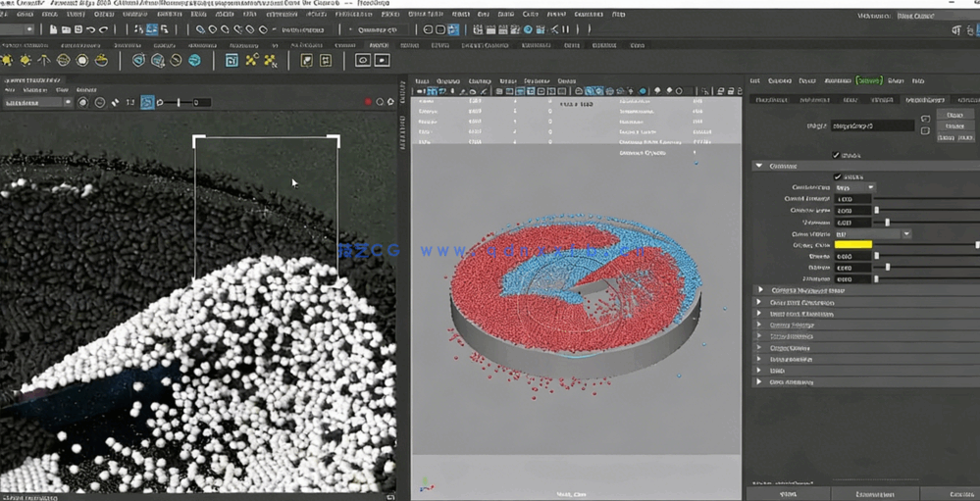Click the green highlighted attribute editor menu

(x=868, y=80)
